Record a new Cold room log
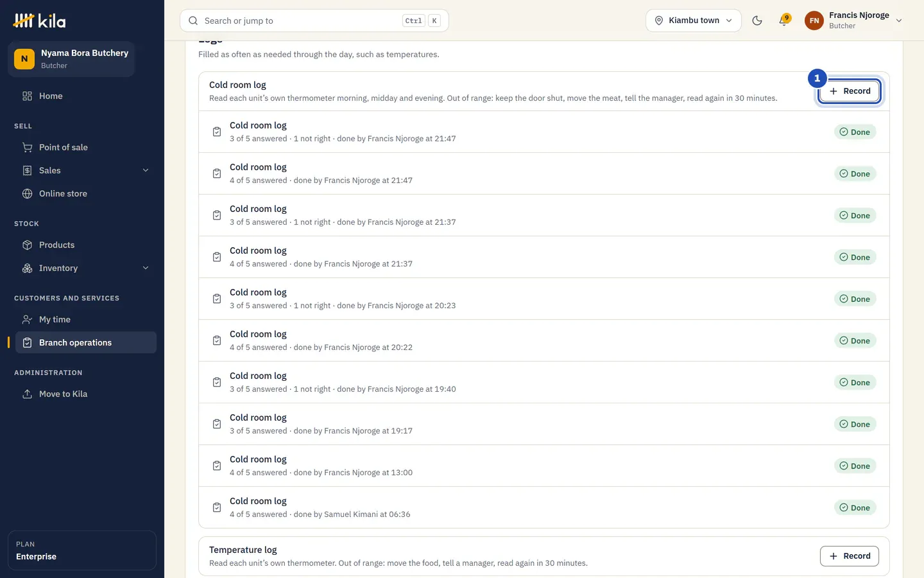 tap(850, 91)
